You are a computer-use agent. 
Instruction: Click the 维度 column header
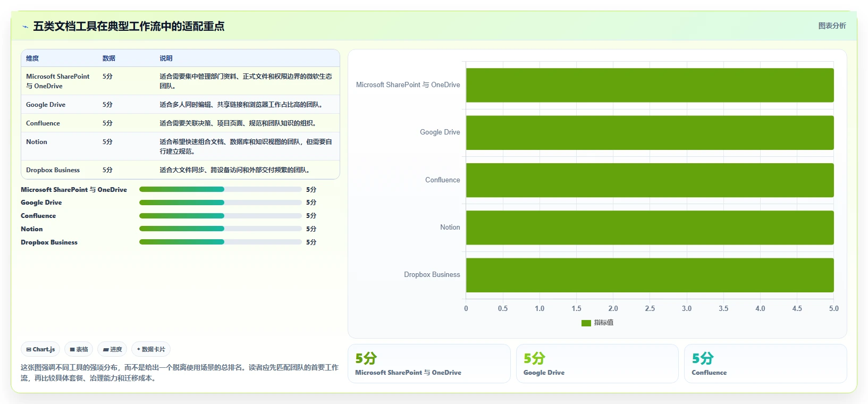pos(32,58)
